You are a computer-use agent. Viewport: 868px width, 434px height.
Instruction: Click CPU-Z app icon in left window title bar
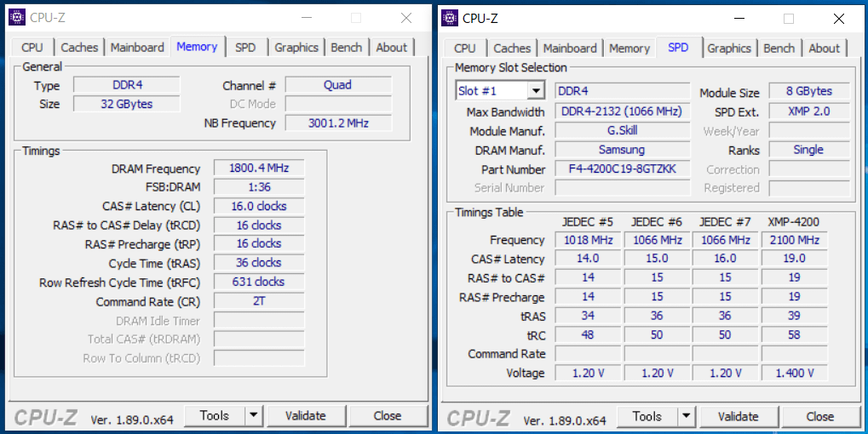click(17, 18)
